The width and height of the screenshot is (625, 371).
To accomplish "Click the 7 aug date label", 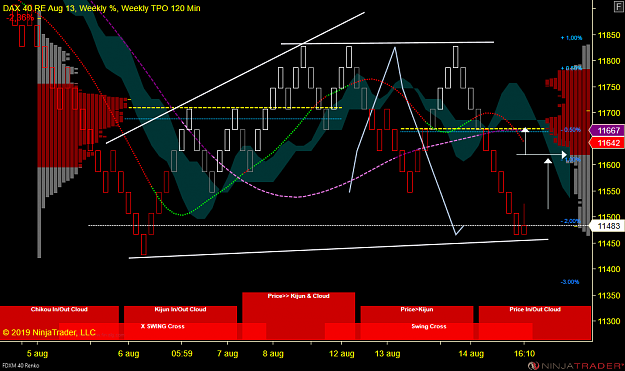I will pos(228,353).
